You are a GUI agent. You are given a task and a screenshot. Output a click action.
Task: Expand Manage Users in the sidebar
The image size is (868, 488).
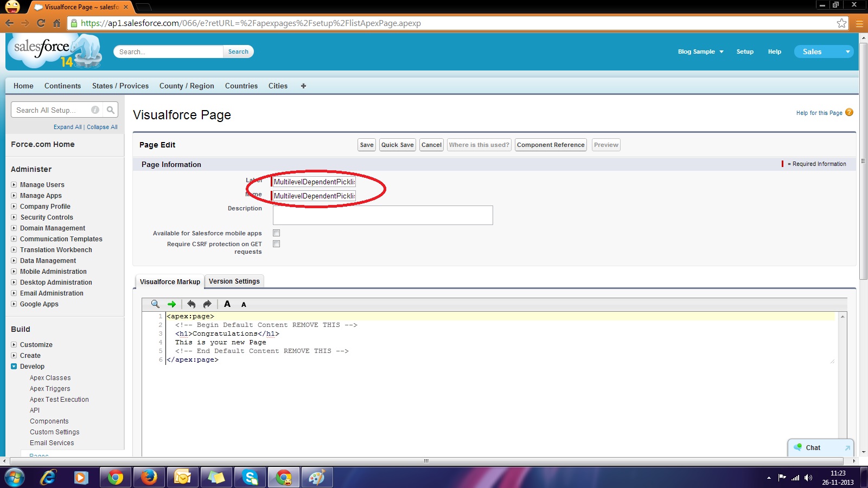(14, 185)
